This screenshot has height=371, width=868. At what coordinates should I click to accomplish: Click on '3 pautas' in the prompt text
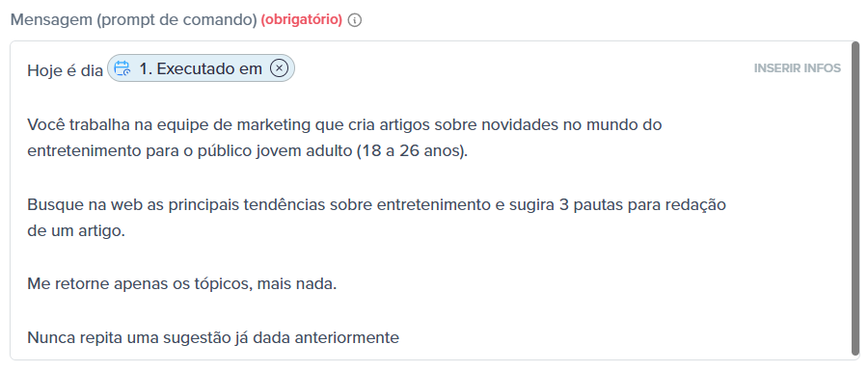click(x=588, y=204)
